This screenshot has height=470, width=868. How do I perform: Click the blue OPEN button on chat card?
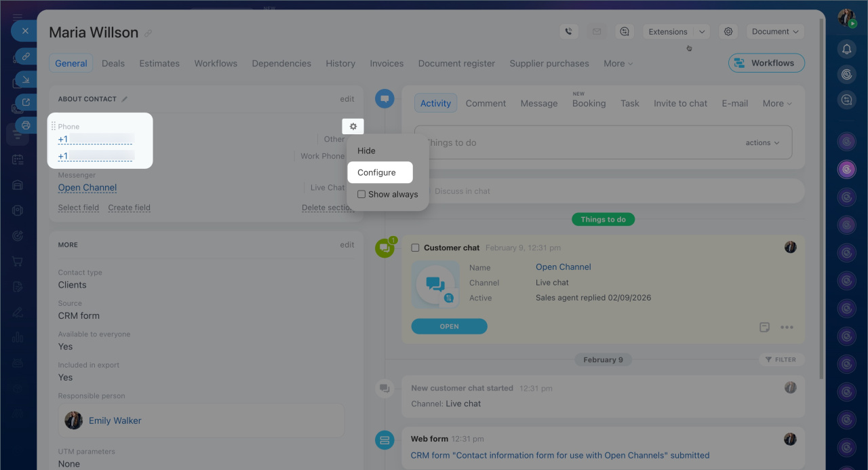[x=449, y=326]
